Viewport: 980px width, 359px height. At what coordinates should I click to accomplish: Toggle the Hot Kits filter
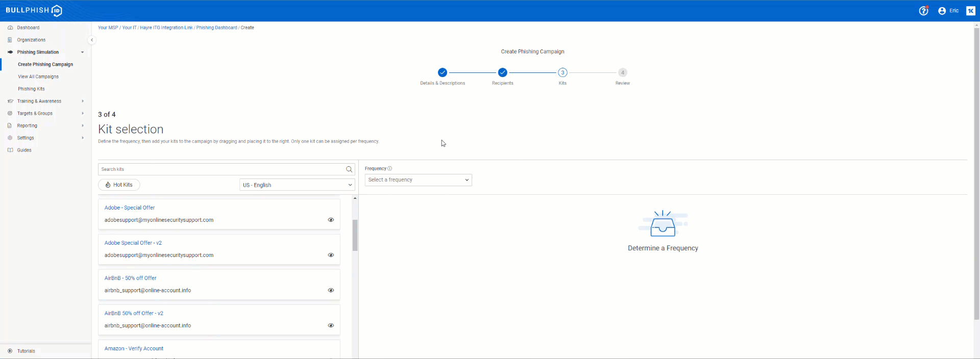pyautogui.click(x=119, y=185)
